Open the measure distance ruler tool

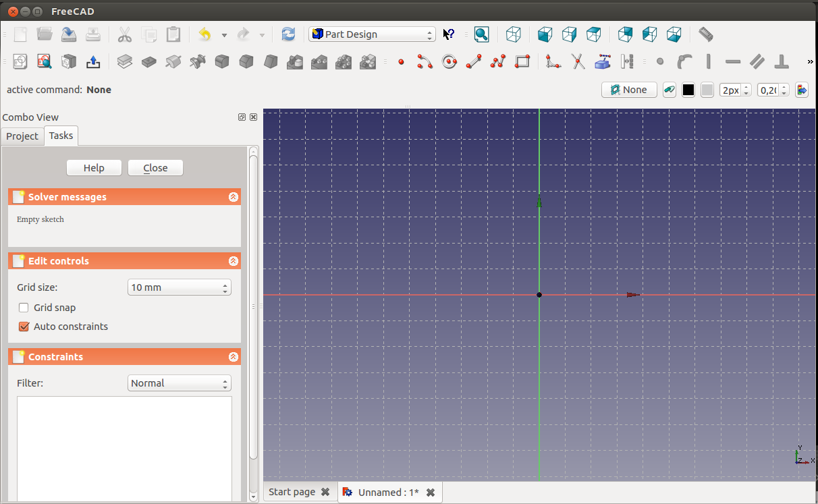[705, 34]
